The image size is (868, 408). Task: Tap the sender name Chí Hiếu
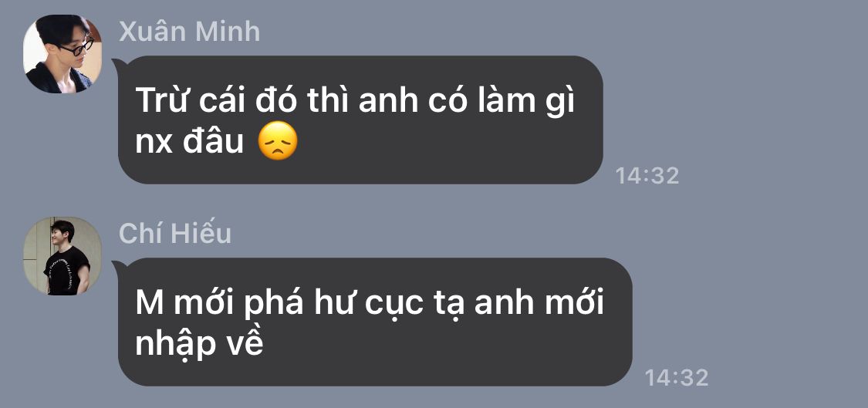[175, 234]
